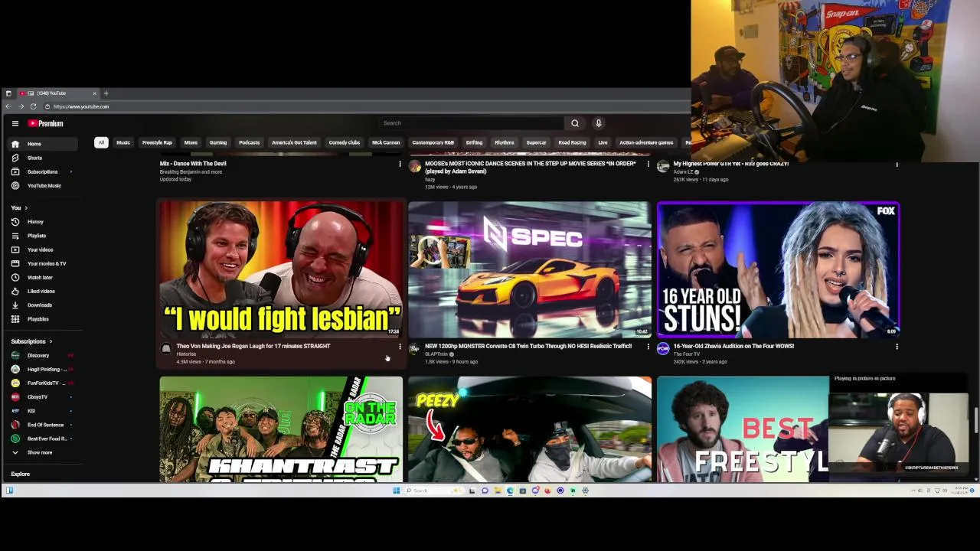Screen dimensions: 980x551
Task: Select the Freestyle Rap filter chip
Action: [157, 142]
